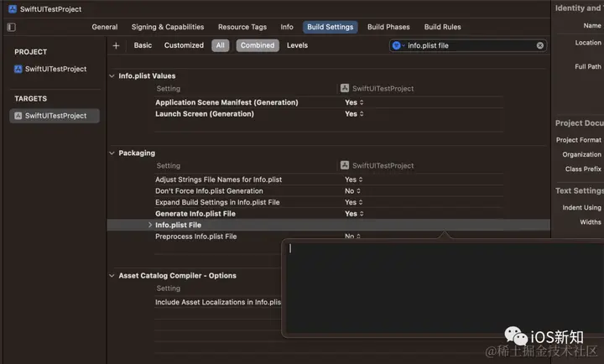Image resolution: width=604 pixels, height=364 pixels.
Task: Select SwiftUITestProject target under TARGETS
Action: click(x=55, y=116)
